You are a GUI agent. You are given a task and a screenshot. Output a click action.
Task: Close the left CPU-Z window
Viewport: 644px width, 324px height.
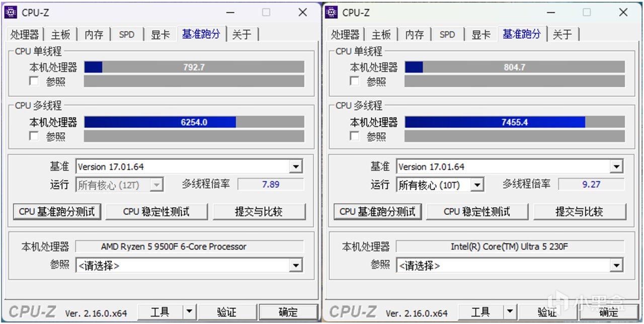(302, 13)
